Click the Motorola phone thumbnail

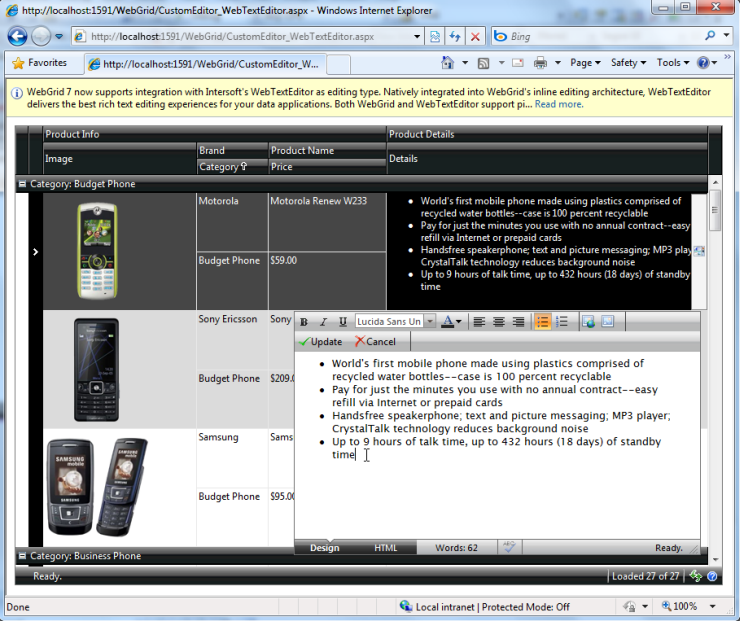pyautogui.click(x=97, y=251)
